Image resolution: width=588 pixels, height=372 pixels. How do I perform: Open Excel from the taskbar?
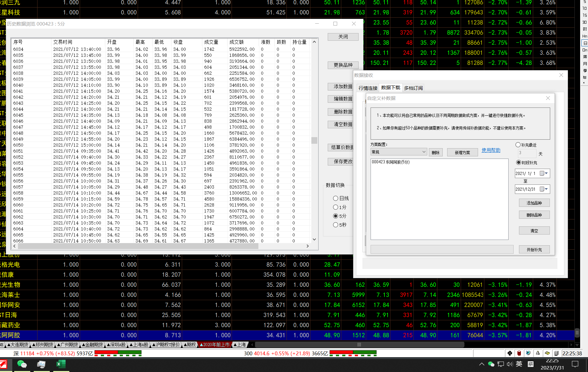tap(61, 364)
